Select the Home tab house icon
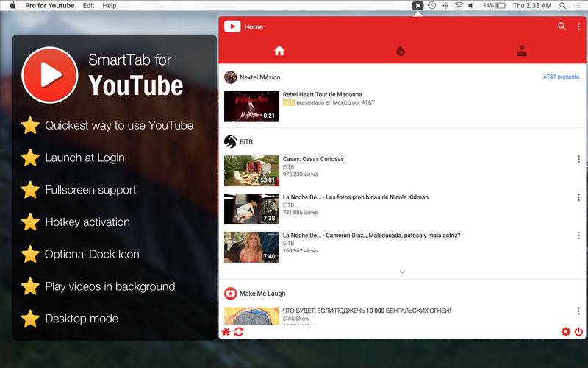Viewport: 588px width, 368px height. pos(279,50)
